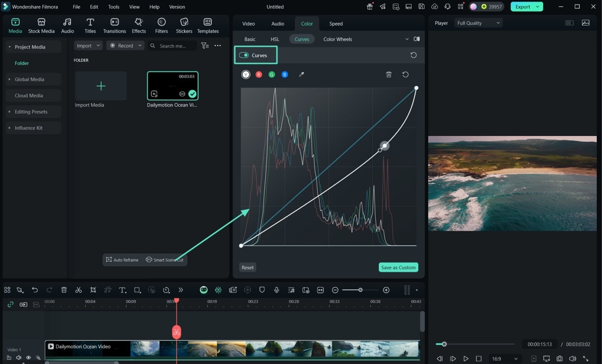Viewport: 602px width, 364px height.
Task: Open the Filters library
Action: [x=162, y=26]
